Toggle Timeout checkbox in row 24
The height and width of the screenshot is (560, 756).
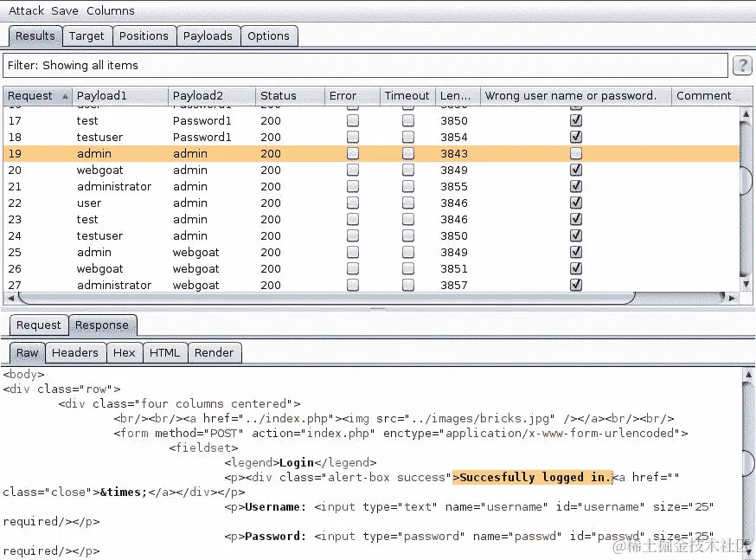[408, 235]
